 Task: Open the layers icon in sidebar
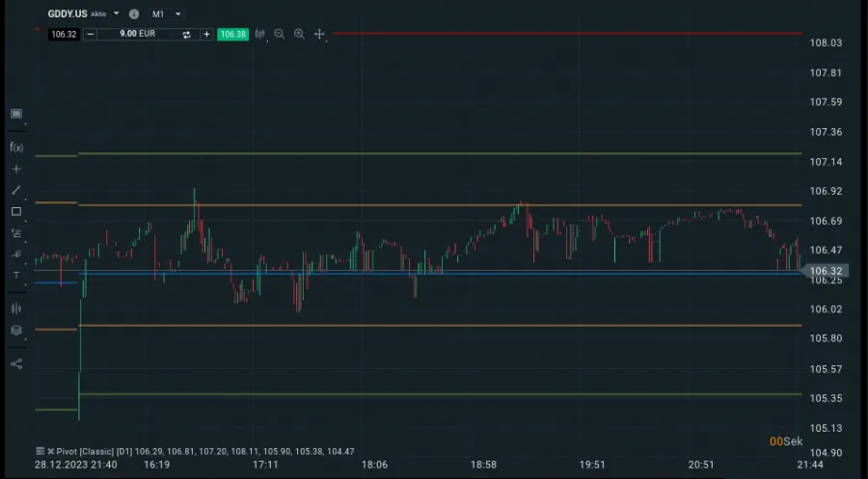coord(16,330)
